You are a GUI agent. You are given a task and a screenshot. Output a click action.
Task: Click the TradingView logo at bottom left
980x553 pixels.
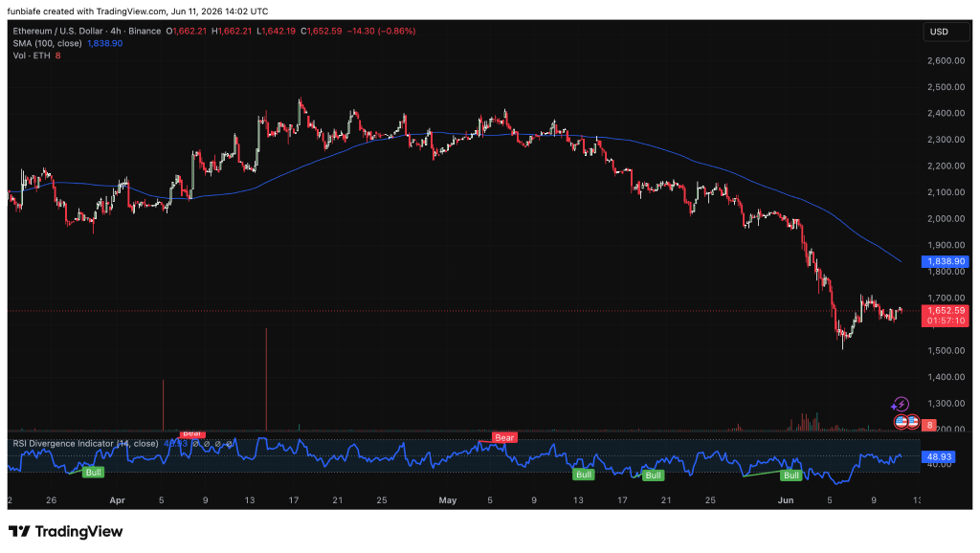click(x=66, y=532)
